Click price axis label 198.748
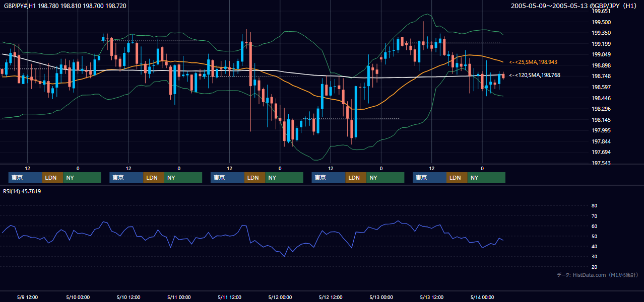The width and height of the screenshot is (644, 302). 601,76
